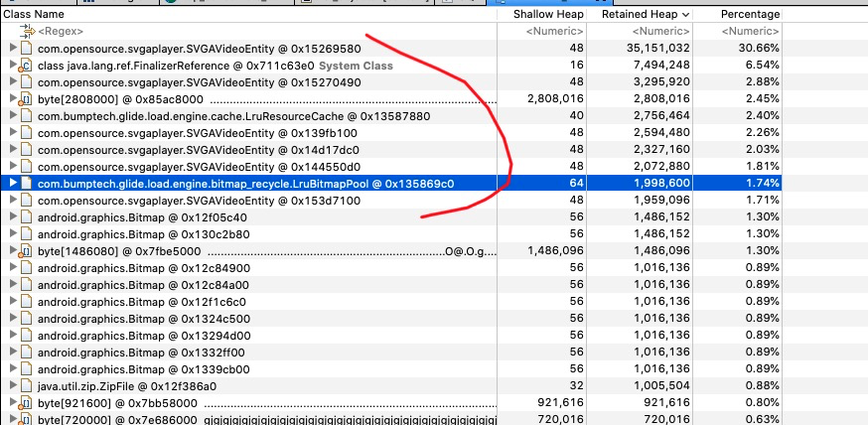Screen dimensions: 868x425
Task: Click percentage value 2.45%
Action: (x=763, y=99)
